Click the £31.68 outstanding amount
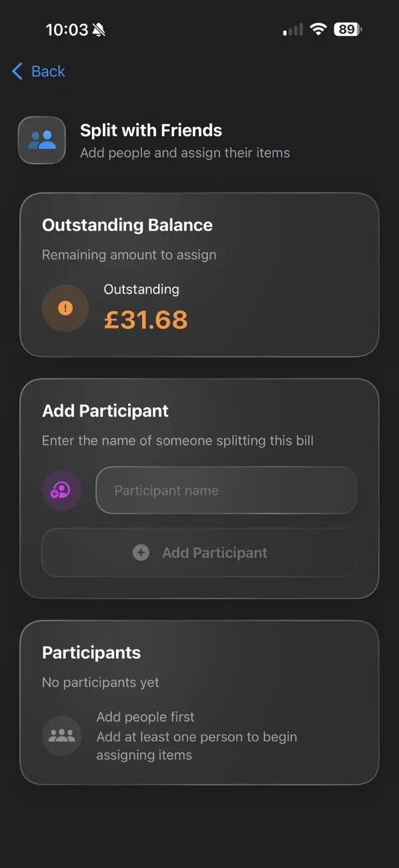The image size is (399, 868). click(145, 319)
